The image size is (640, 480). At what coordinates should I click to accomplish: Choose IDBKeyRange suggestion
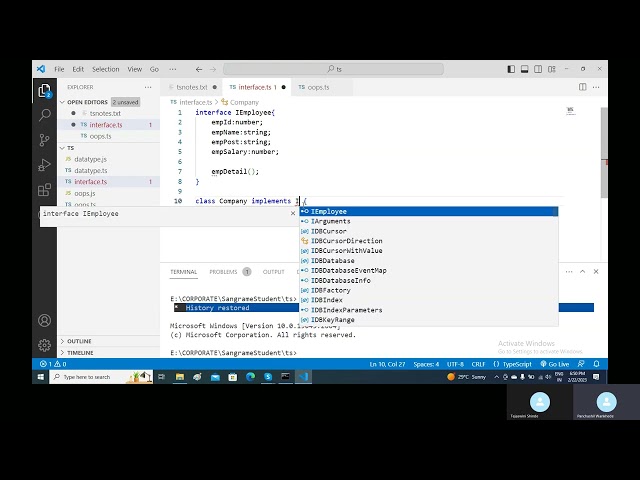pyautogui.click(x=429, y=320)
